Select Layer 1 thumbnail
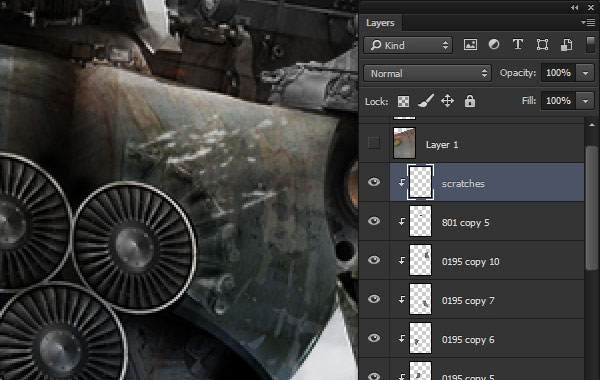Image resolution: width=600 pixels, height=380 pixels. click(x=404, y=143)
